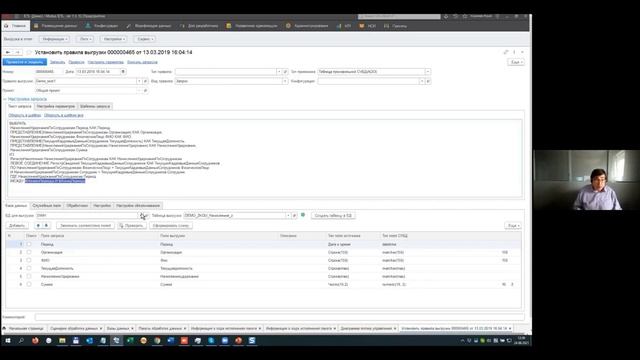The width and height of the screenshot is (640, 360).
Task: Click the Настроить параметры link
Action: [x=106, y=62]
